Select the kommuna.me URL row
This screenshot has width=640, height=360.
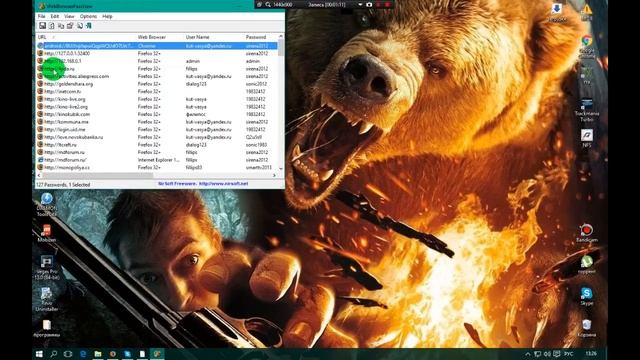point(157,122)
